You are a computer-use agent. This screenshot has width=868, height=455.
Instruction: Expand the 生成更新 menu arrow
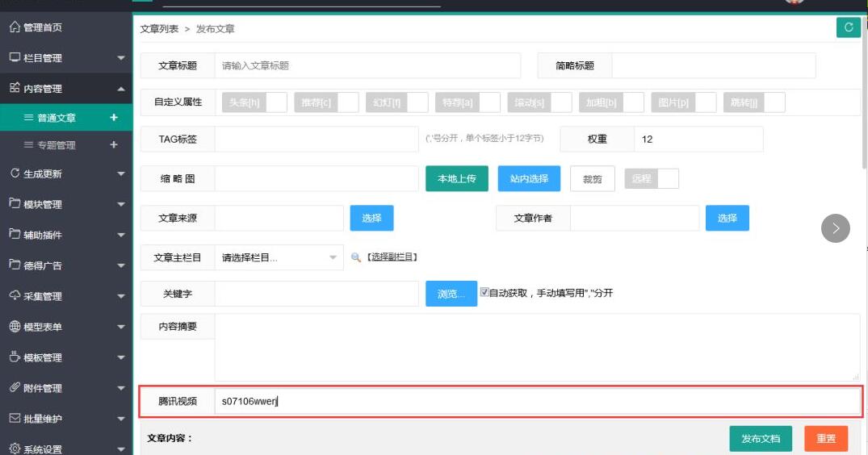(x=120, y=173)
